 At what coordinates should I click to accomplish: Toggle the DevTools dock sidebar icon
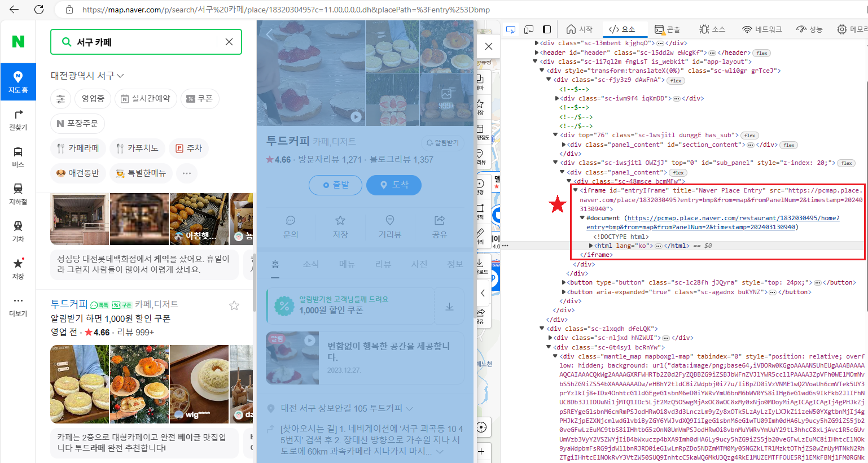pyautogui.click(x=547, y=29)
